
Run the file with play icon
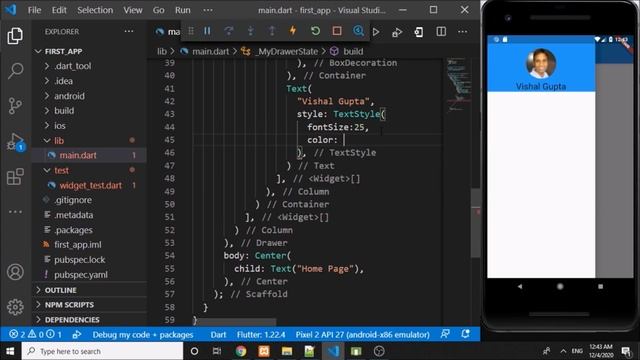tap(376, 32)
